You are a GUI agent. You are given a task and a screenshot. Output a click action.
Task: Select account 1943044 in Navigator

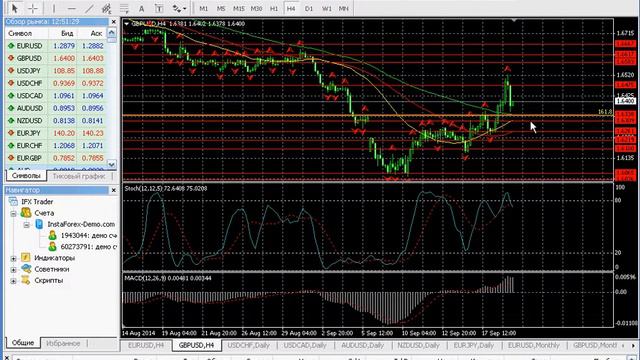pos(89,236)
